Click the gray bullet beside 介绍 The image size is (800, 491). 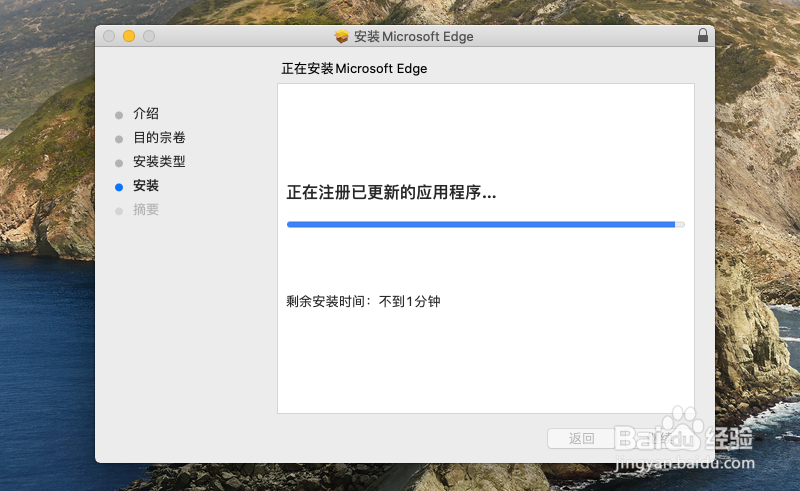tap(119, 115)
